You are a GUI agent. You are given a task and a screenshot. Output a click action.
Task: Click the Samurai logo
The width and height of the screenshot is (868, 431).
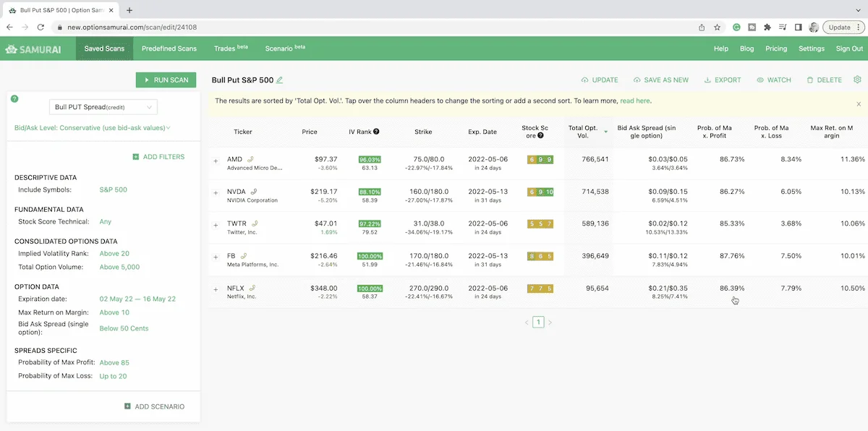coord(33,49)
